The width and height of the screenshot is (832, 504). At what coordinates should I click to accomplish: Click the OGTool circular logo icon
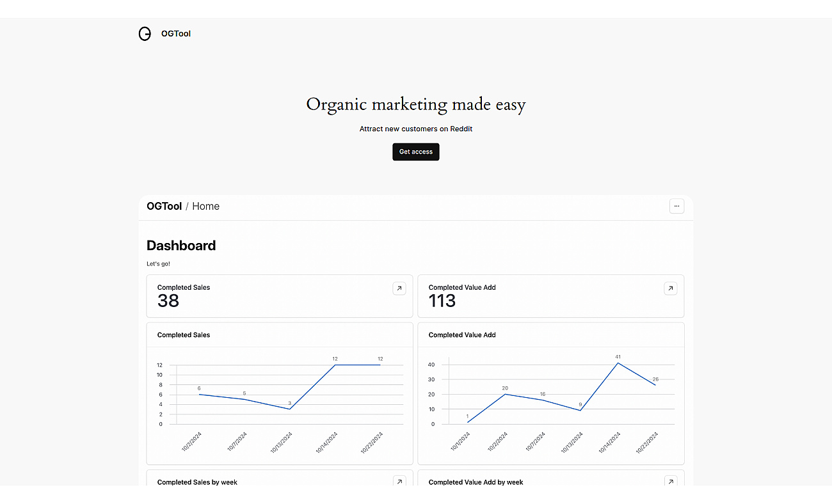pyautogui.click(x=145, y=34)
